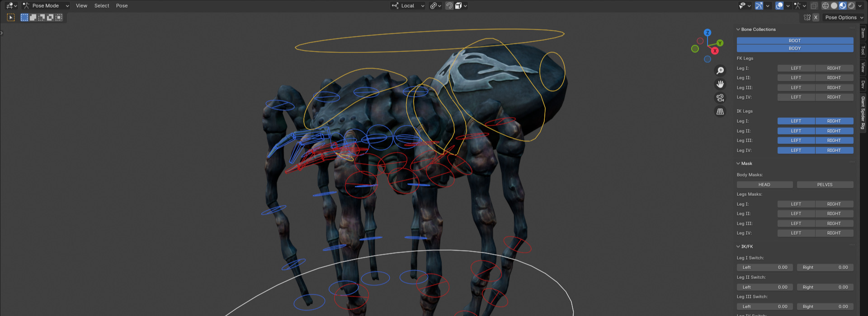The width and height of the screenshot is (868, 316).
Task: Toggle the snap magnet icon
Action: point(449,6)
